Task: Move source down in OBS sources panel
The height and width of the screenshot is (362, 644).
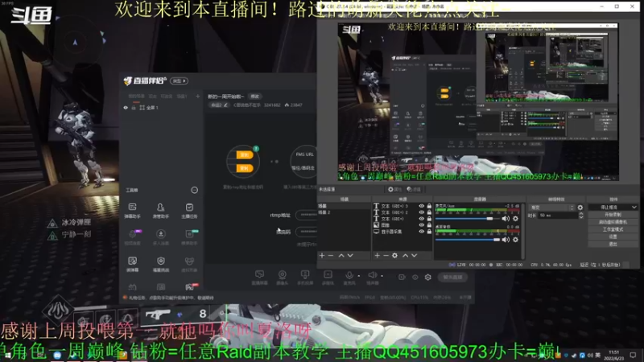Action: [x=414, y=255]
